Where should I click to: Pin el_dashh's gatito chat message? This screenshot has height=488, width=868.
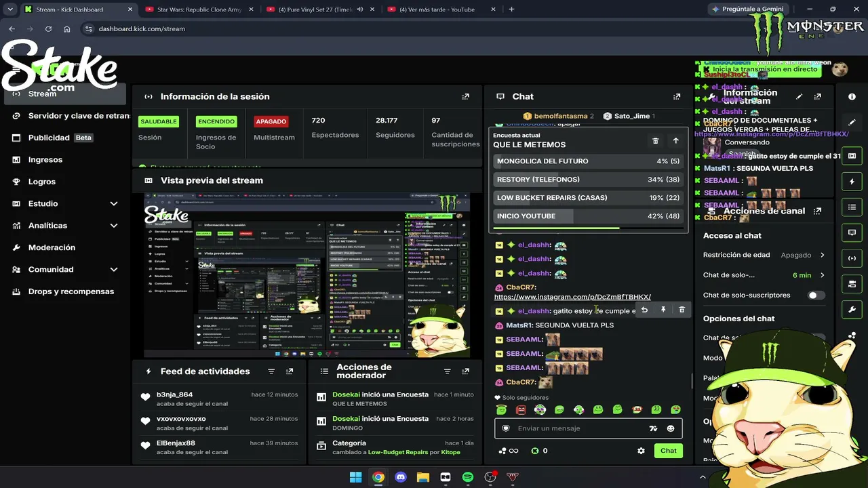(663, 310)
